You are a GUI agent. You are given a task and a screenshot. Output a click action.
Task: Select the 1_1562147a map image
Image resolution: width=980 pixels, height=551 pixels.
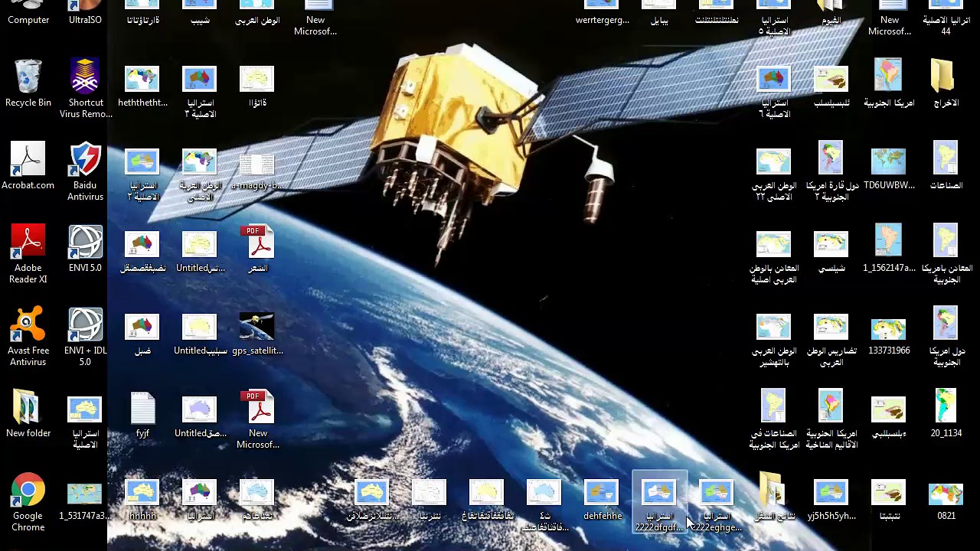889,249
